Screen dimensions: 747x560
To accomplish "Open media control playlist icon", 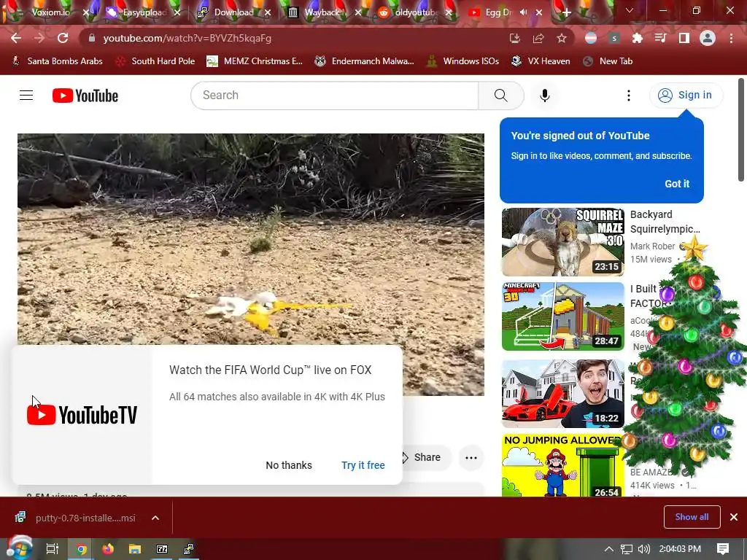I will point(660,38).
